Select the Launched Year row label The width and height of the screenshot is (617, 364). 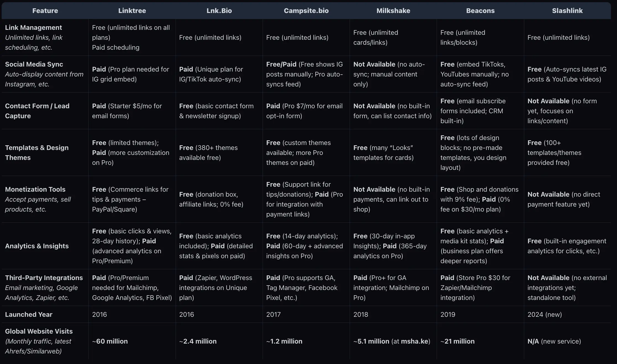point(29,315)
